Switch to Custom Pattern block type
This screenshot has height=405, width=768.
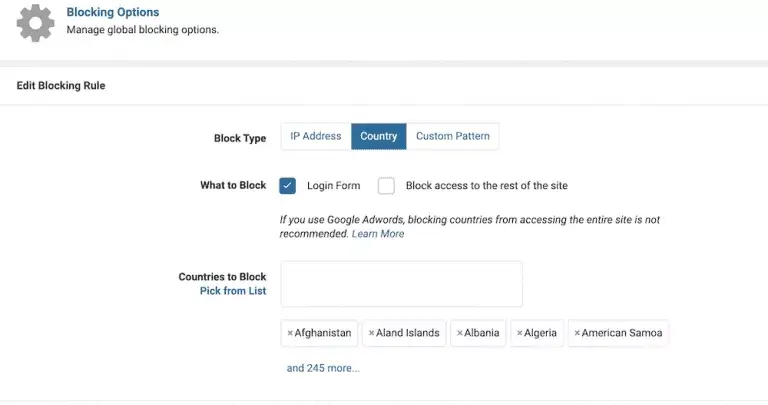coord(453,137)
